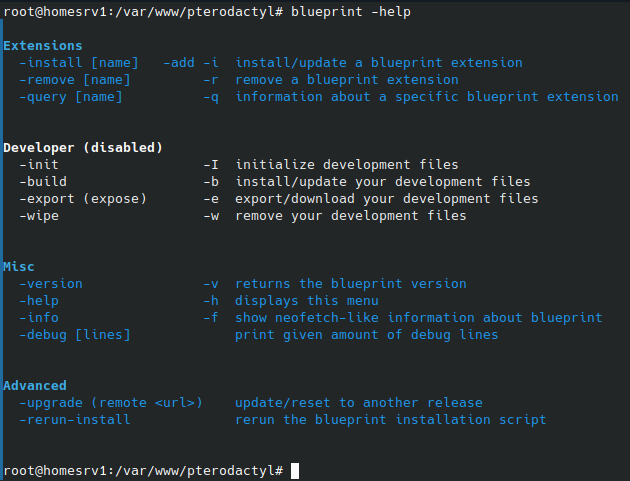The width and height of the screenshot is (630, 481).
Task: Click the '-wipe' option text
Action: point(39,216)
